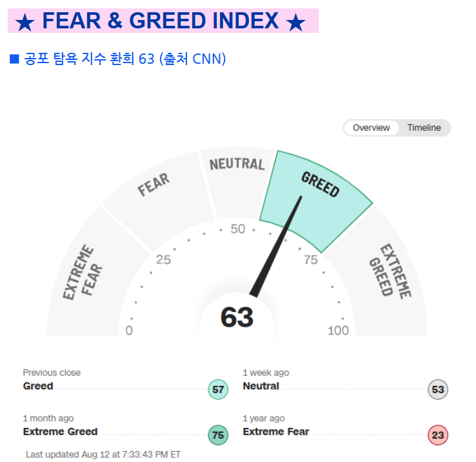Click the star before the title
This screenshot has width=476, height=462.
25,23
